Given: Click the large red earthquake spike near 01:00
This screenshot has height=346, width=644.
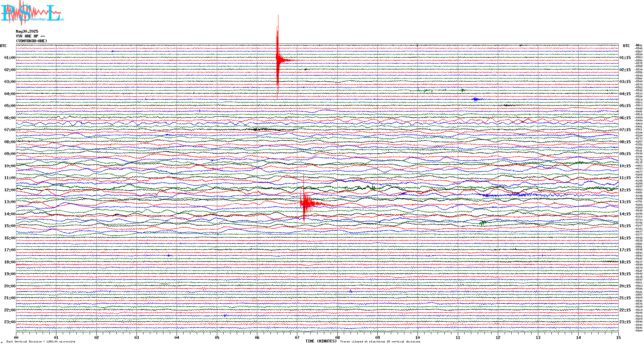Looking at the screenshot, I should (278, 59).
